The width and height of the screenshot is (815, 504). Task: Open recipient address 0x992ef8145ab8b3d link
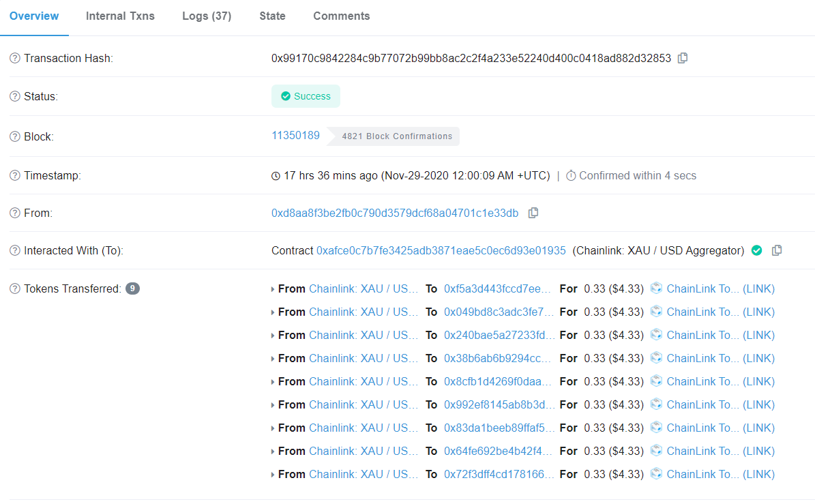499,404
